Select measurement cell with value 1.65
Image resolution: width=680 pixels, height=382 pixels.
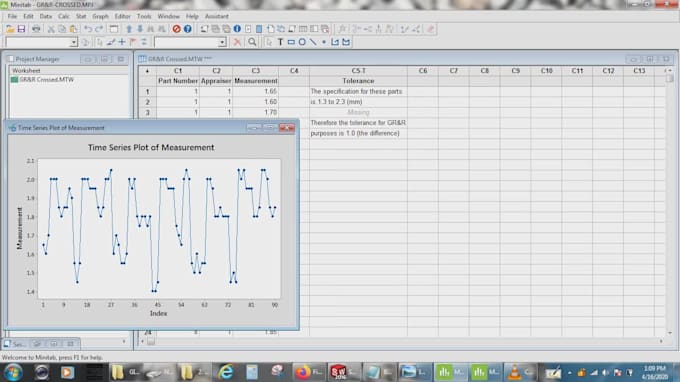coord(255,91)
